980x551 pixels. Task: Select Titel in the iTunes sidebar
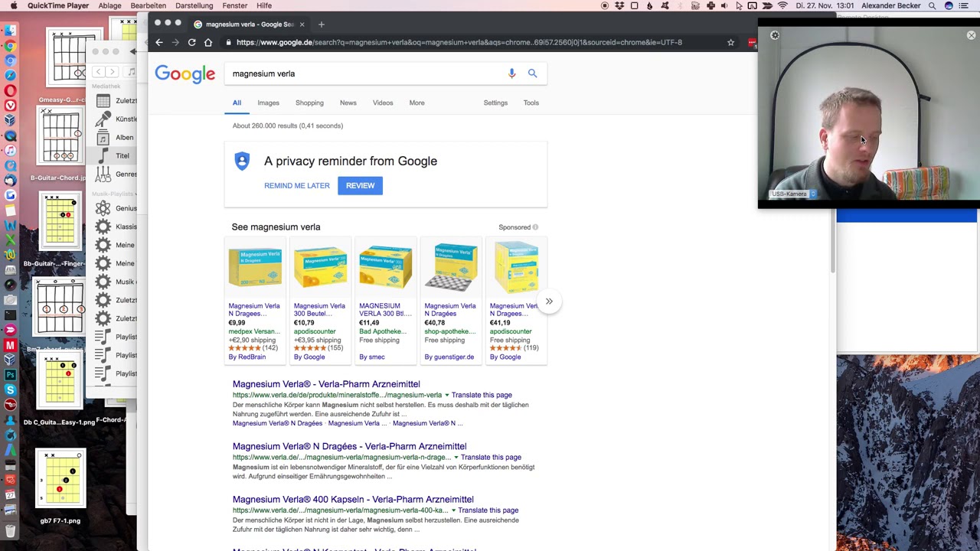[122, 155]
